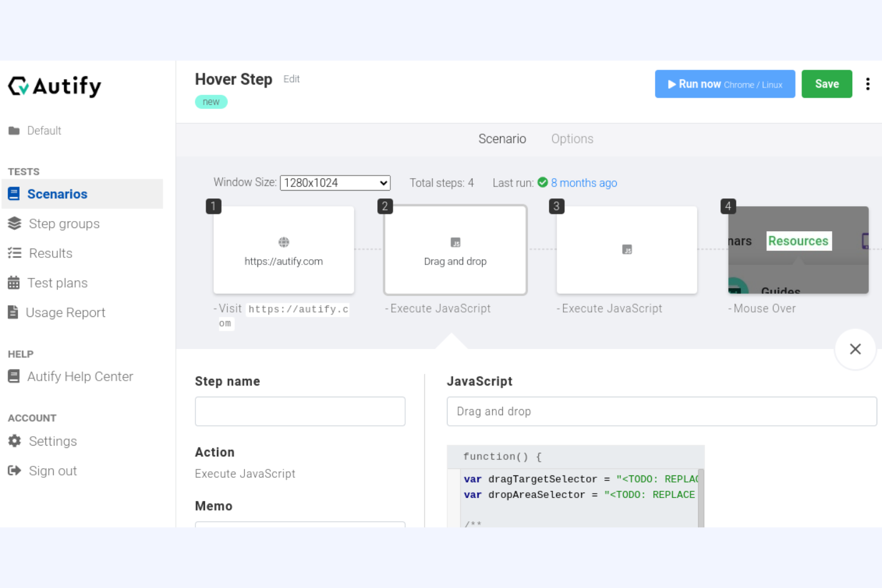882x588 pixels.
Task: Click inside the Step name field
Action: click(300, 411)
